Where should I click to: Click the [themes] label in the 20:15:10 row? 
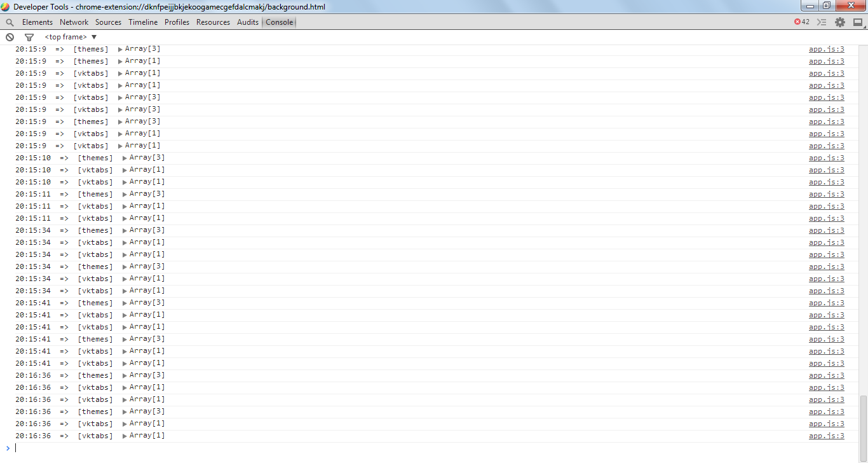coord(95,158)
